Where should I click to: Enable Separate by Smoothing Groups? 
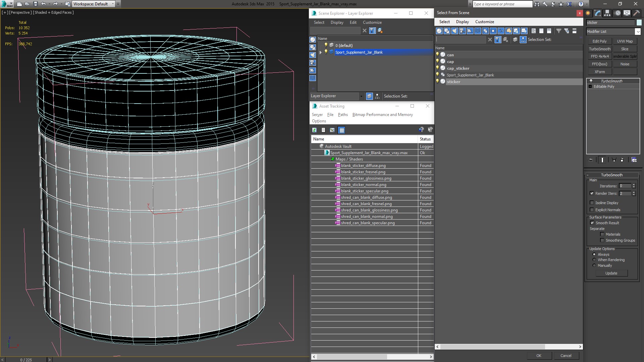602,240
